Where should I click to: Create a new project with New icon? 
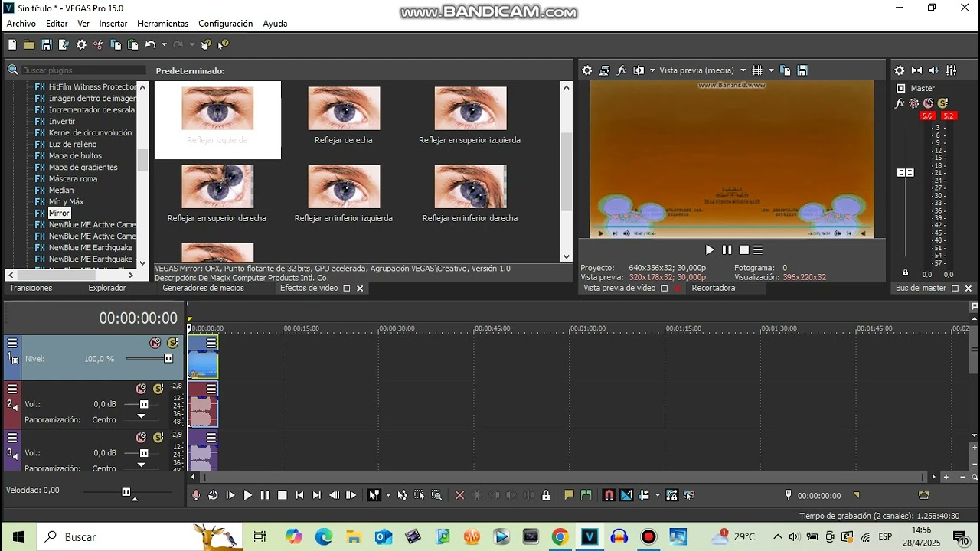(x=12, y=45)
